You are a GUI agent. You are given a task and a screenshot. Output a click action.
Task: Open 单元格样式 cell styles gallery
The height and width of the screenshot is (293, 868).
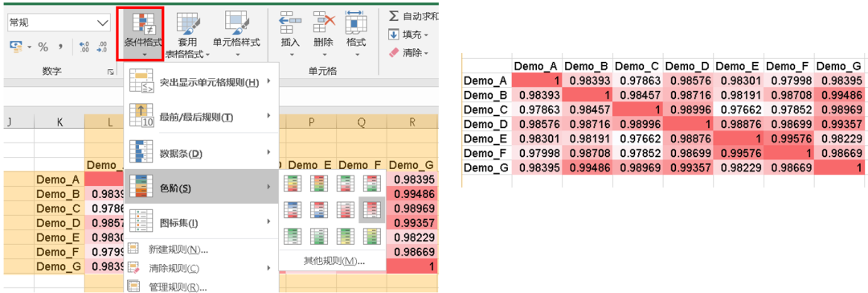[237, 33]
